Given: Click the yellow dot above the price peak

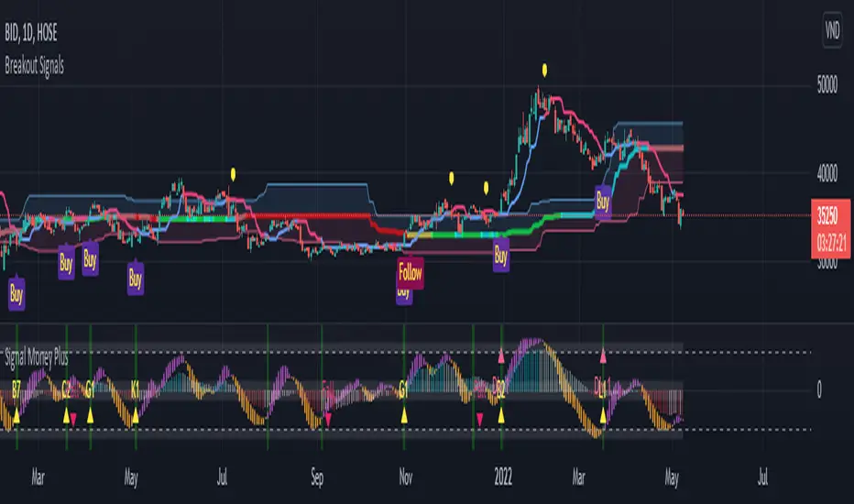Looking at the screenshot, I should (x=544, y=69).
